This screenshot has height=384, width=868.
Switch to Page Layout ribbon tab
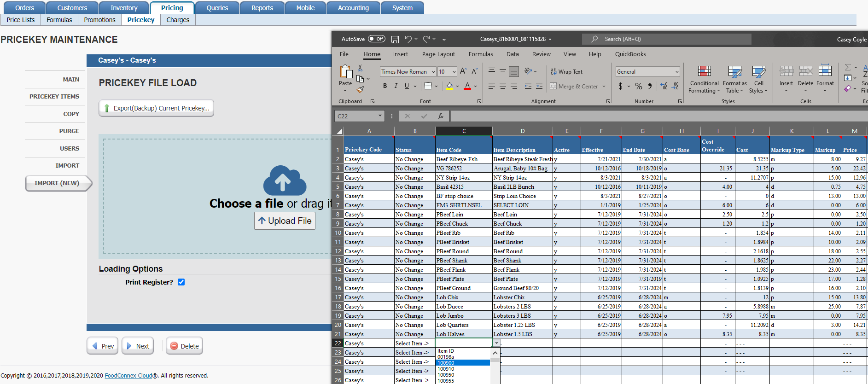pos(438,54)
